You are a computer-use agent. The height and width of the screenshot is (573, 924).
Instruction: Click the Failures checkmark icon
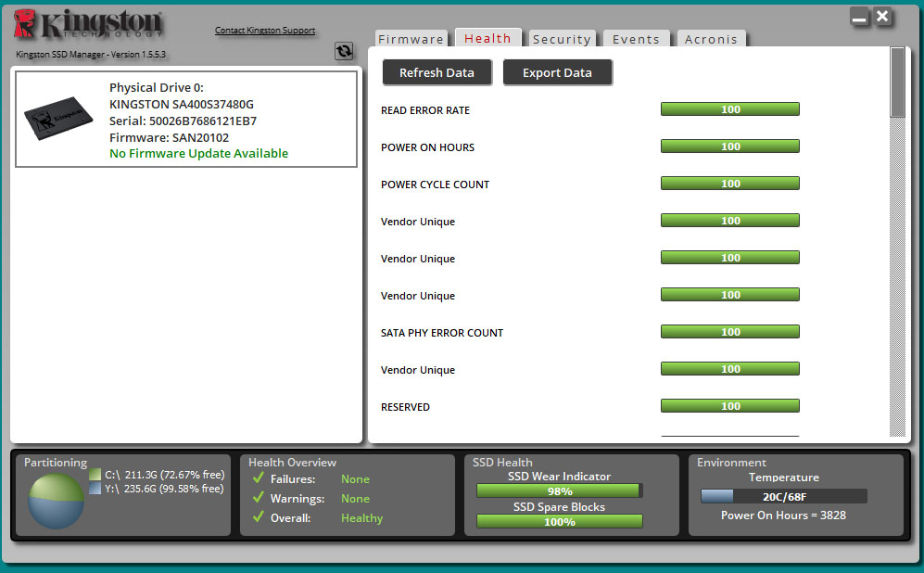[258, 478]
